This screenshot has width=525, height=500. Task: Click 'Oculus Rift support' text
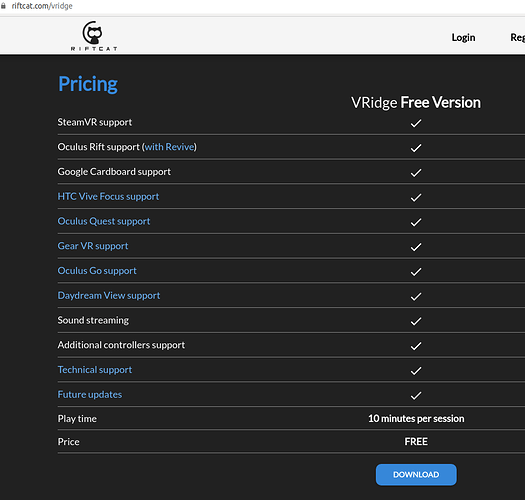click(98, 147)
